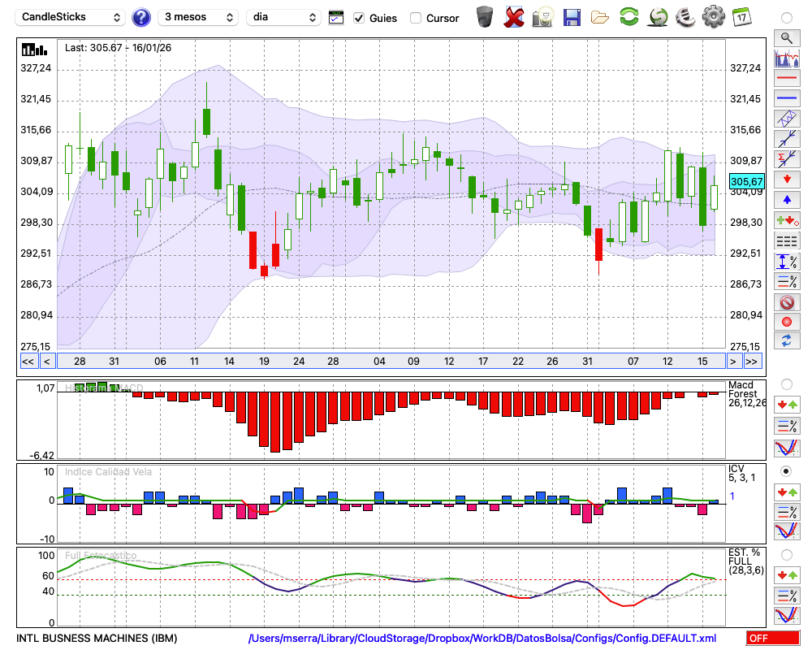Click the green plus and red arrow tool
Image resolution: width=812 pixels, height=650 pixels.
[787, 220]
